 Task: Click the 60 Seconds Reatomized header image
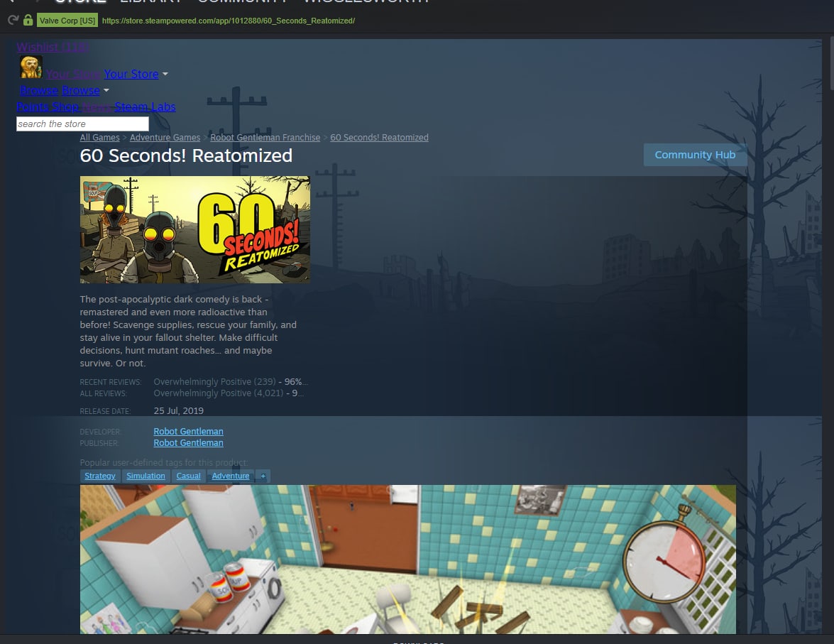[x=194, y=229]
